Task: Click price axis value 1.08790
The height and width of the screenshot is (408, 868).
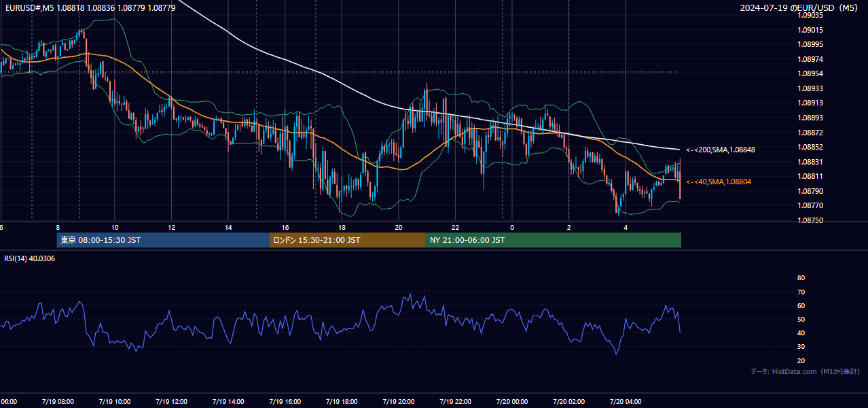Action: pyautogui.click(x=810, y=191)
